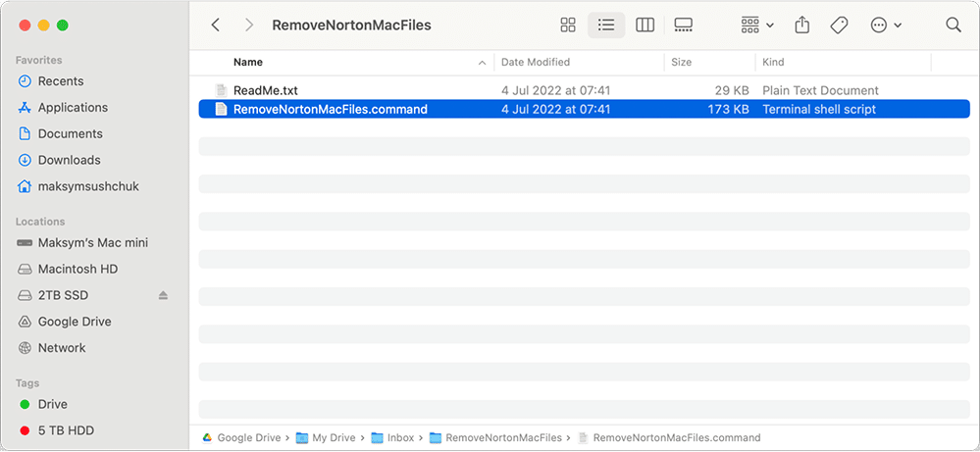Switch to gallery view
The image size is (980, 452).
[x=683, y=25]
